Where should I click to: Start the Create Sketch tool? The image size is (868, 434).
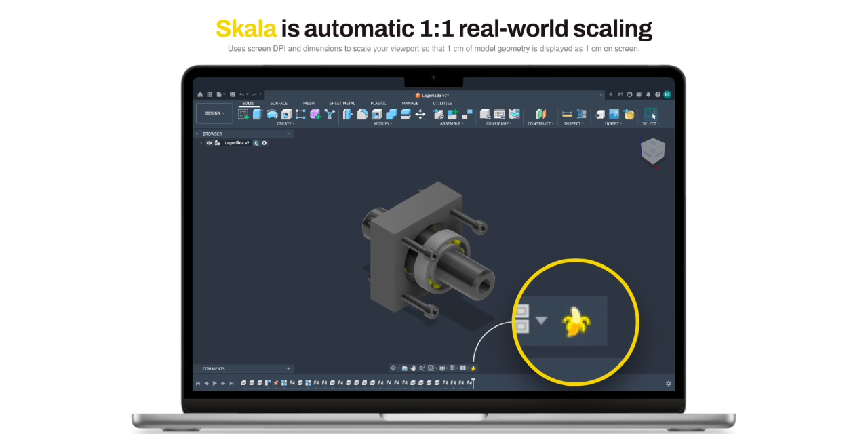point(243,114)
